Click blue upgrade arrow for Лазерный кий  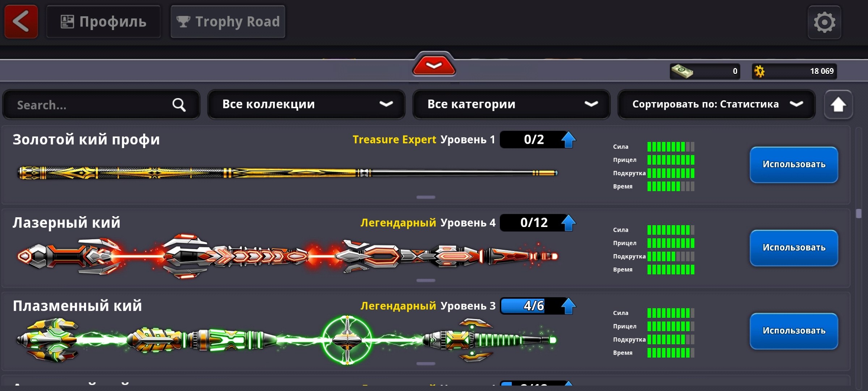pos(568,223)
